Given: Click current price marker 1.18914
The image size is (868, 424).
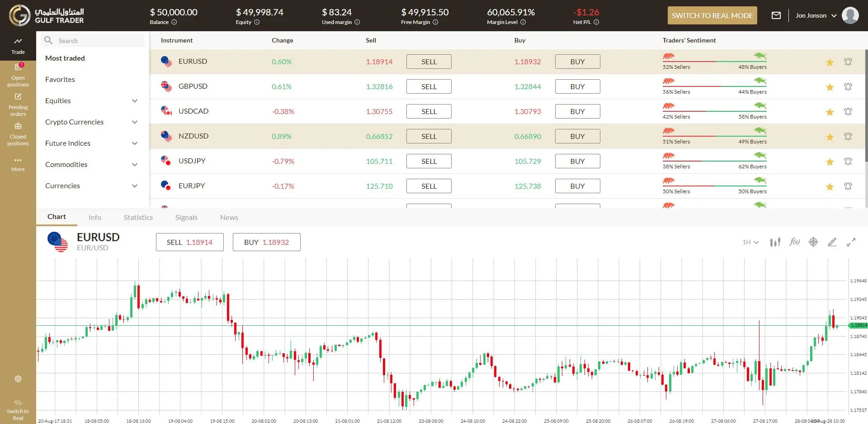Looking at the screenshot, I should point(858,325).
